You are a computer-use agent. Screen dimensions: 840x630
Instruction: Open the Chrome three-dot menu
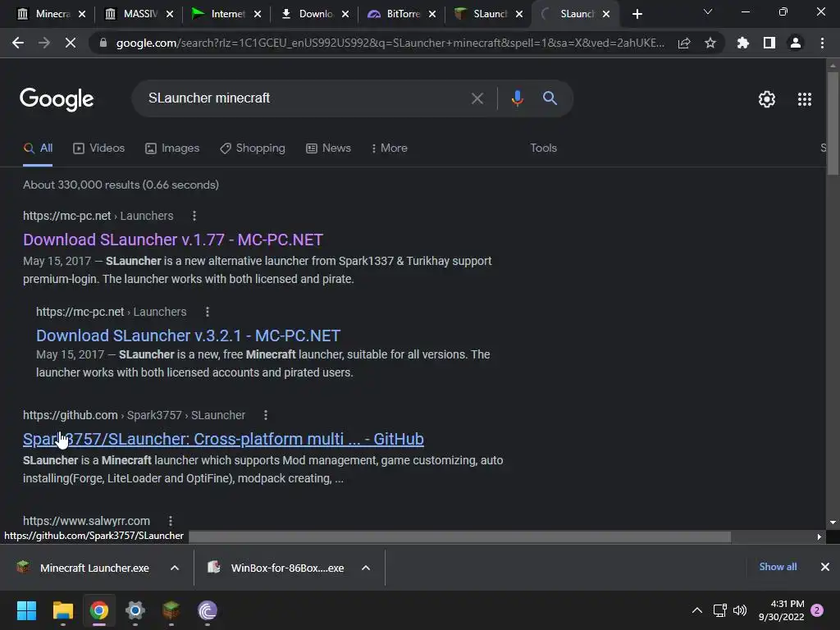coord(822,43)
